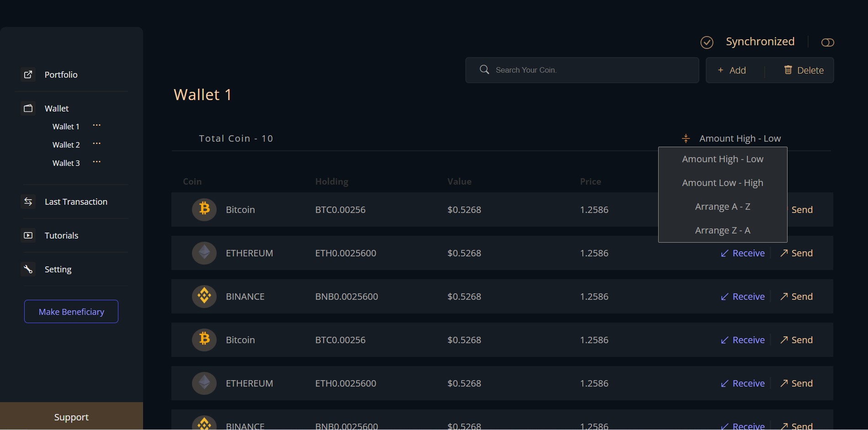Image resolution: width=868 pixels, height=430 pixels.
Task: Click Send on the first ETHEREUM row
Action: [x=796, y=253]
